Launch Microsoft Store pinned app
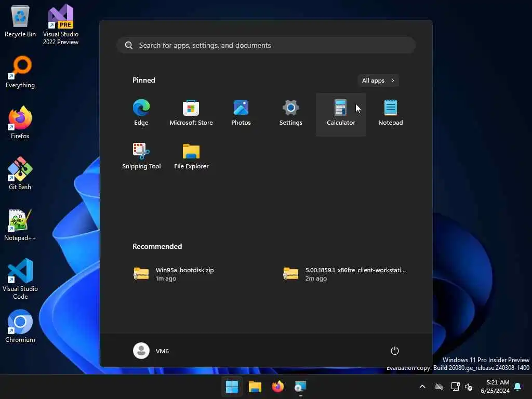This screenshot has height=399, width=532. 191,114
